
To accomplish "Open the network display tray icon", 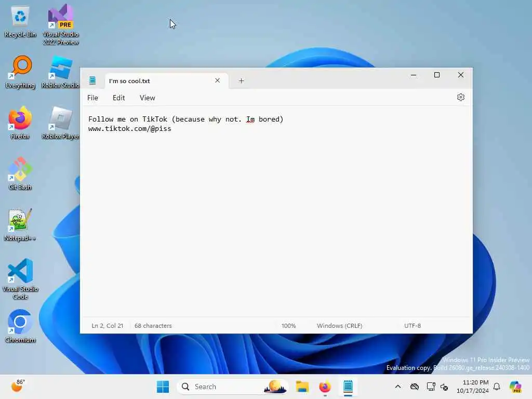I will 431,387.
